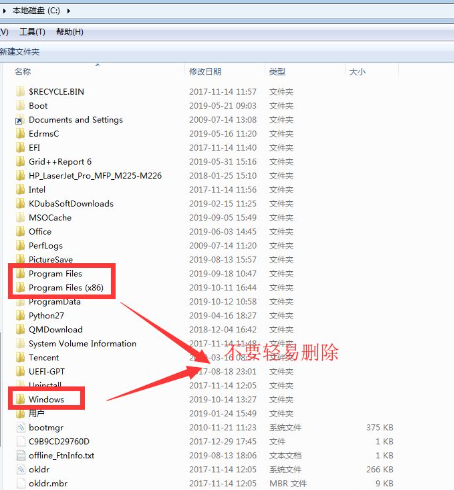Click the Tencent folder icon
This screenshot has height=490, width=454.
point(20,357)
